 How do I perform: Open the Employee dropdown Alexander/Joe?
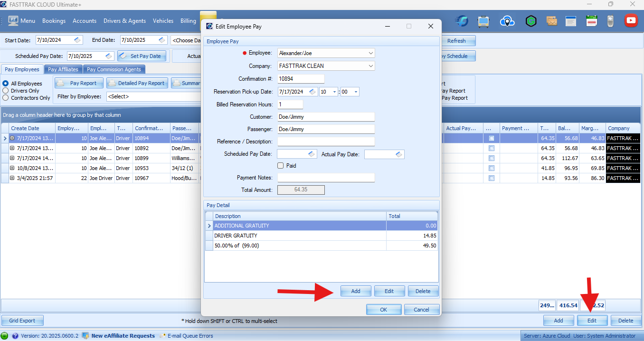[371, 53]
